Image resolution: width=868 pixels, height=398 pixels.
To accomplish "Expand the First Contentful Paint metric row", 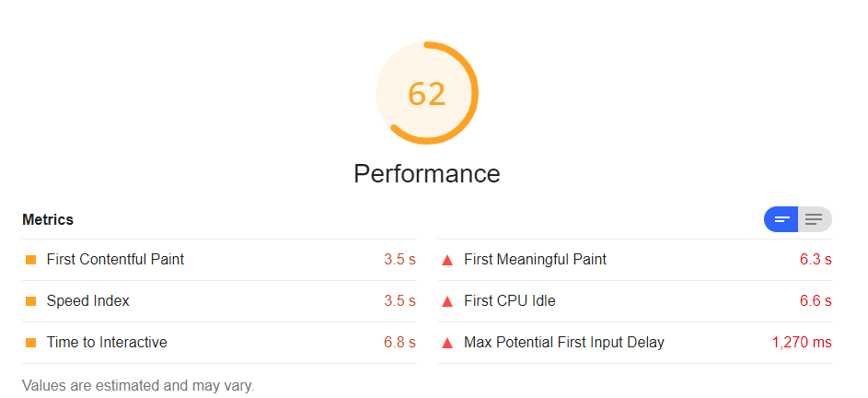I will pos(115,260).
